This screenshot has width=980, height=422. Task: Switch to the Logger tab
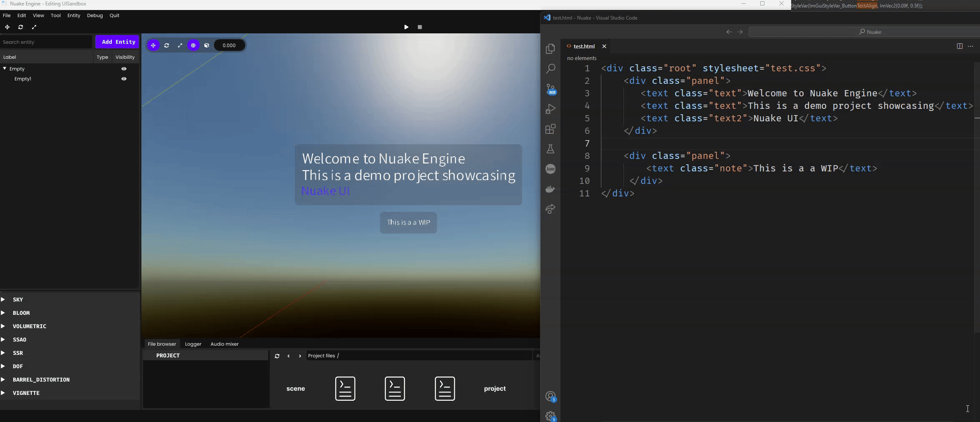(193, 344)
